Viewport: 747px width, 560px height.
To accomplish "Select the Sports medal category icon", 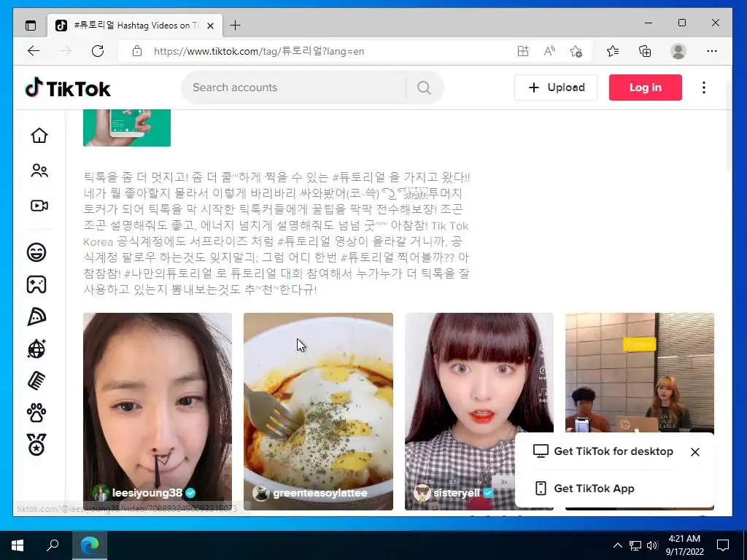I will click(x=36, y=445).
